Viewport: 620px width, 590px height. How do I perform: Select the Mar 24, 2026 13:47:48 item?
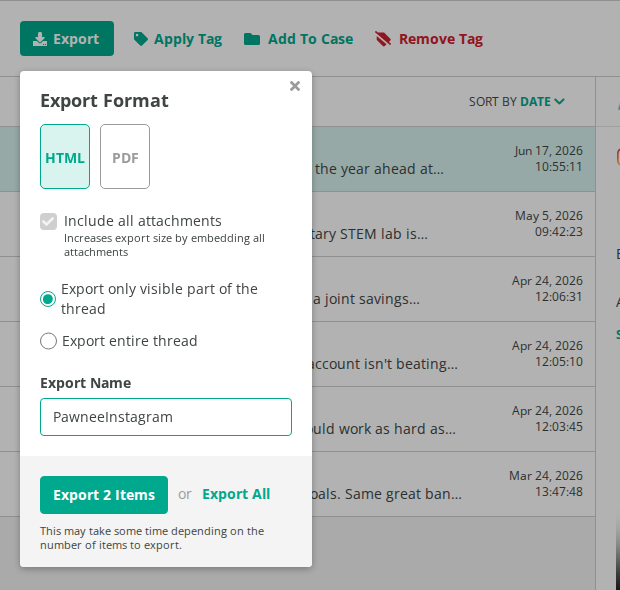454,484
